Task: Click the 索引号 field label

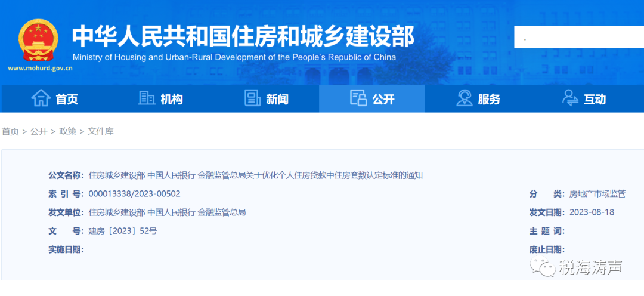Action: 66,194
